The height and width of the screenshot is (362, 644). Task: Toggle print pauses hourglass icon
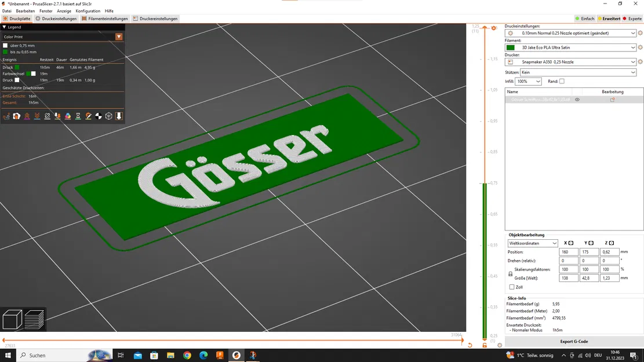click(x=78, y=116)
